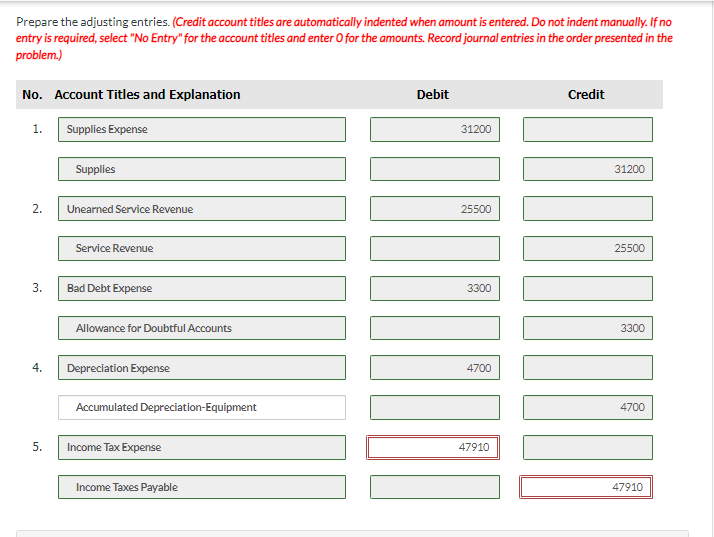Click the credit field with 3300
Screen dimensions: 714x537
click(588, 328)
